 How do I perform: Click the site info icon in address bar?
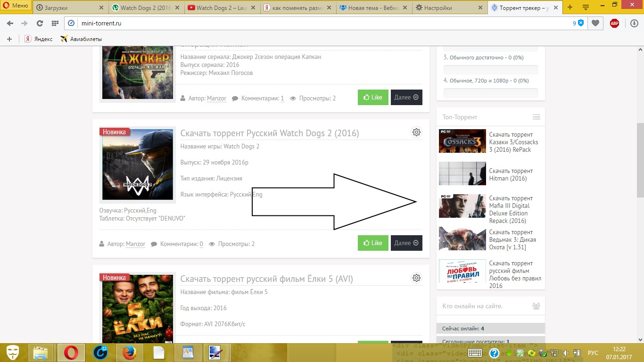(x=71, y=23)
